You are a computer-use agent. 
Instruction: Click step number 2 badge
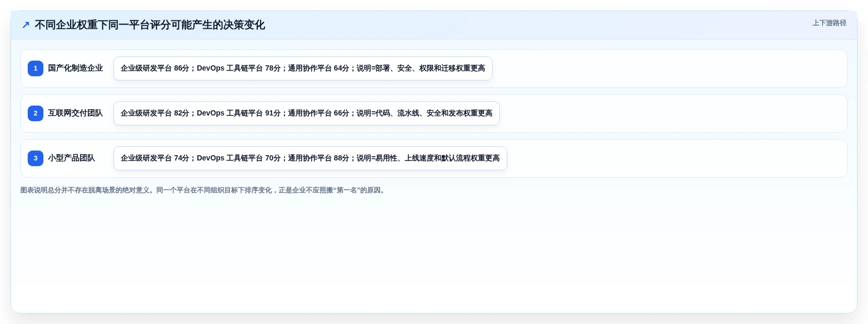tap(36, 113)
